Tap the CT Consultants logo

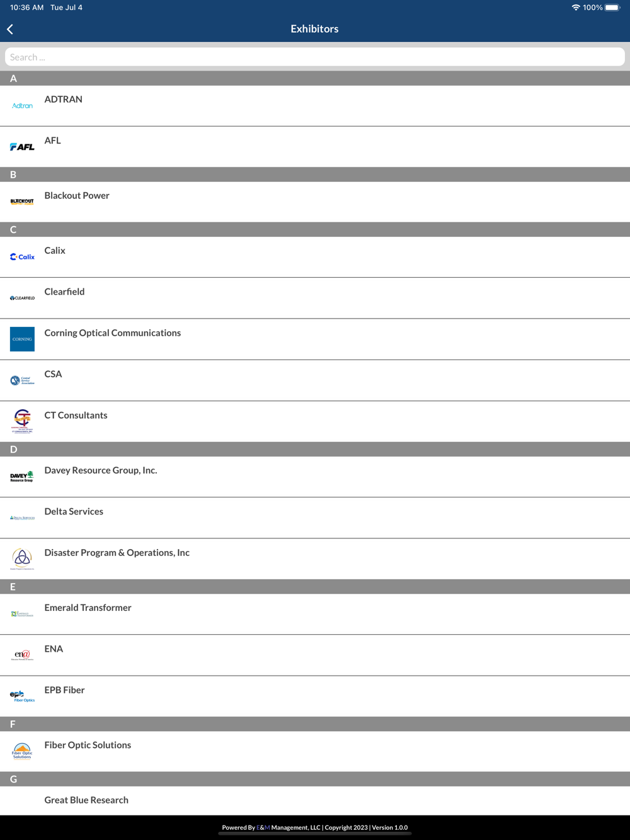(22, 421)
